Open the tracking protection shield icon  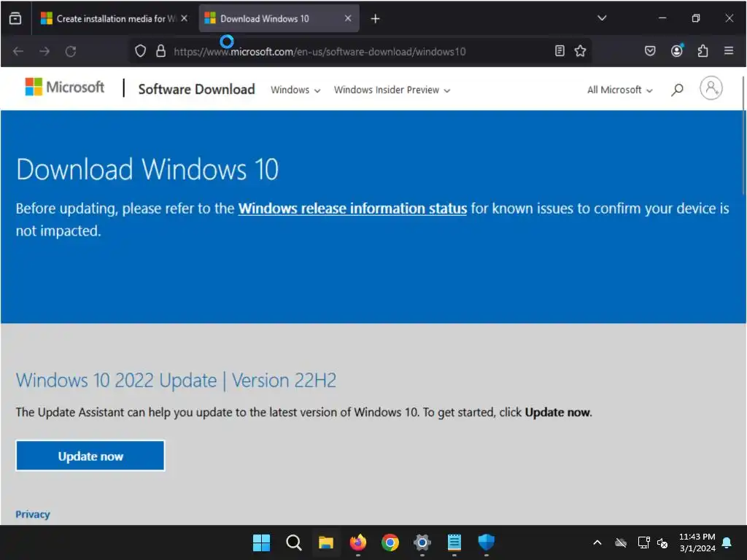(x=140, y=51)
